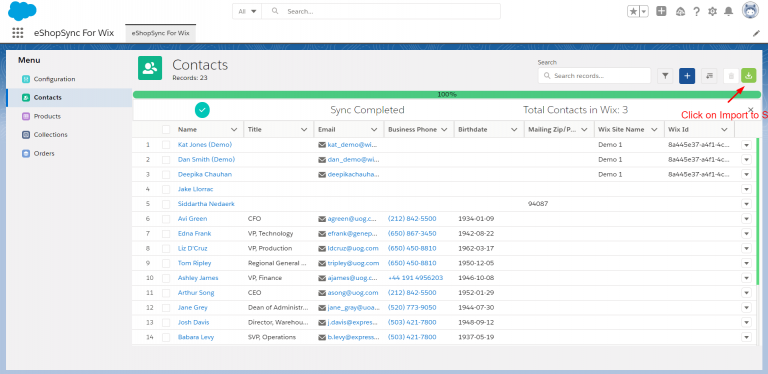Click the global Search field
The width and height of the screenshot is (768, 374).
click(381, 11)
